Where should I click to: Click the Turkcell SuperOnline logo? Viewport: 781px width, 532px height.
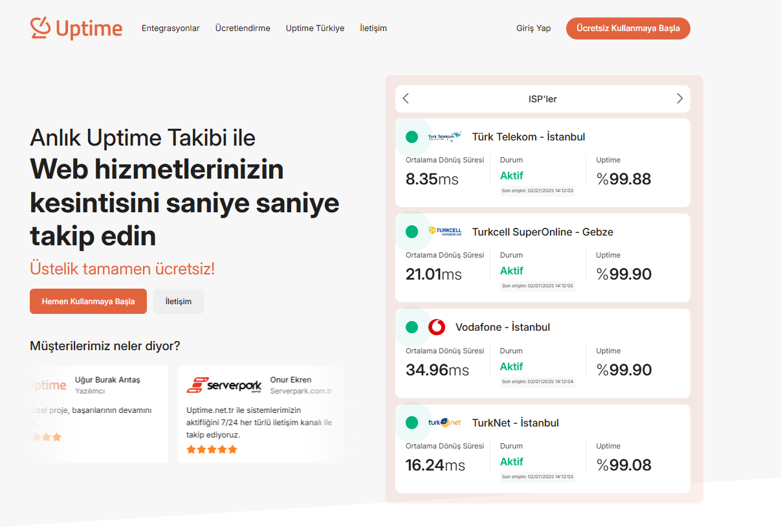click(x=445, y=232)
